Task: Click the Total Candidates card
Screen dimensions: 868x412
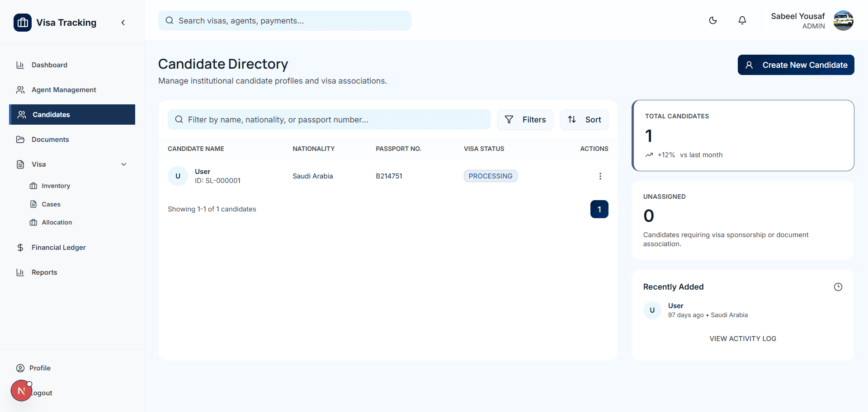Action: tap(743, 136)
